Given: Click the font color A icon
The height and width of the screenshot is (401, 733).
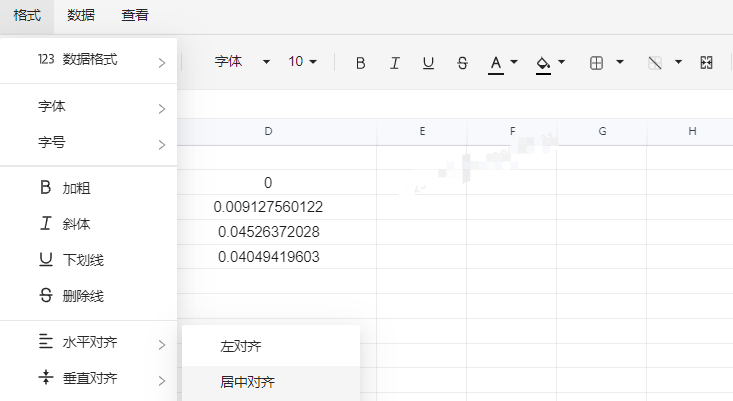Looking at the screenshot, I should click(495, 62).
